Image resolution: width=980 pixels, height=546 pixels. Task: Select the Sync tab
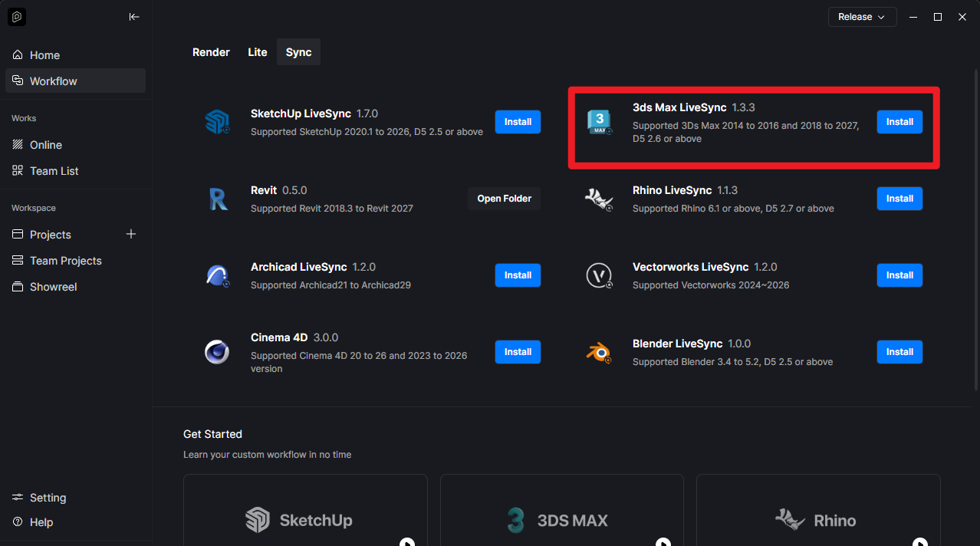coord(299,52)
